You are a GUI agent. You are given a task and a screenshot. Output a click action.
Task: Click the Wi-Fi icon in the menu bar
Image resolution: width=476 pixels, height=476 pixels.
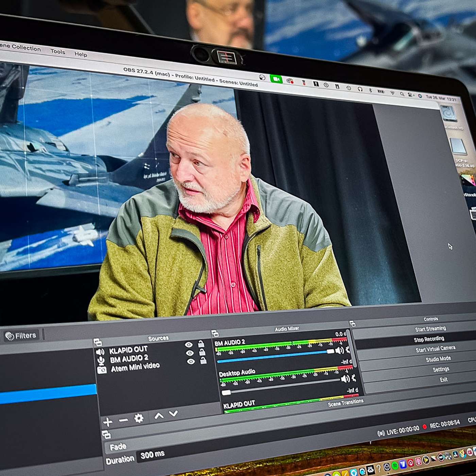(392, 93)
